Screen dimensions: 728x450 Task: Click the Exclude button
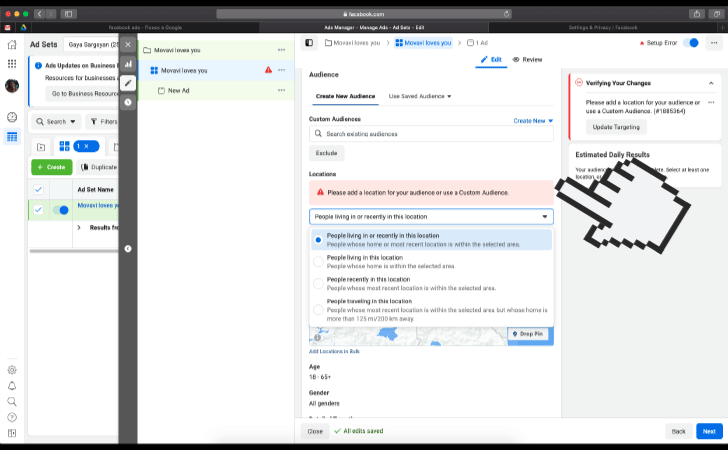pos(326,153)
